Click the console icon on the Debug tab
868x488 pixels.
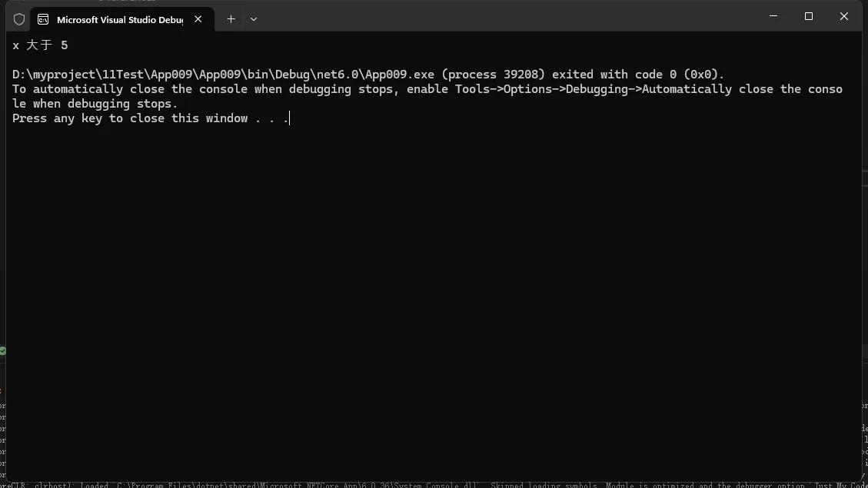coord(43,19)
